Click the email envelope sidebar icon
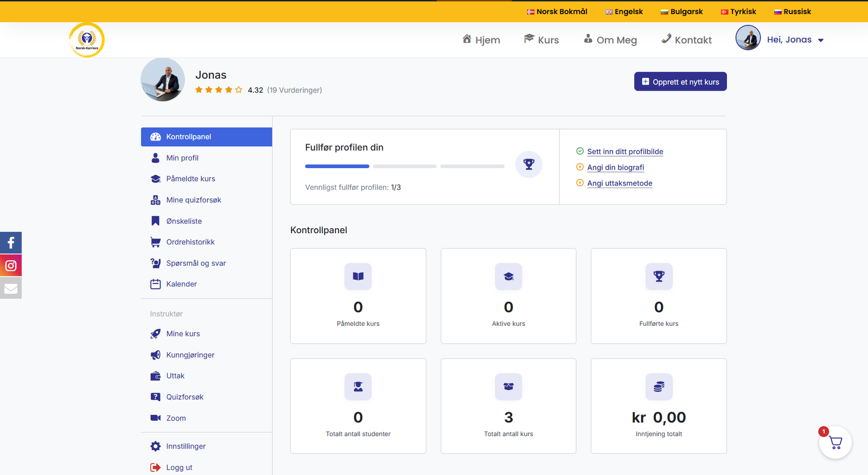Screen dimensions: 868x475 tap(11, 288)
